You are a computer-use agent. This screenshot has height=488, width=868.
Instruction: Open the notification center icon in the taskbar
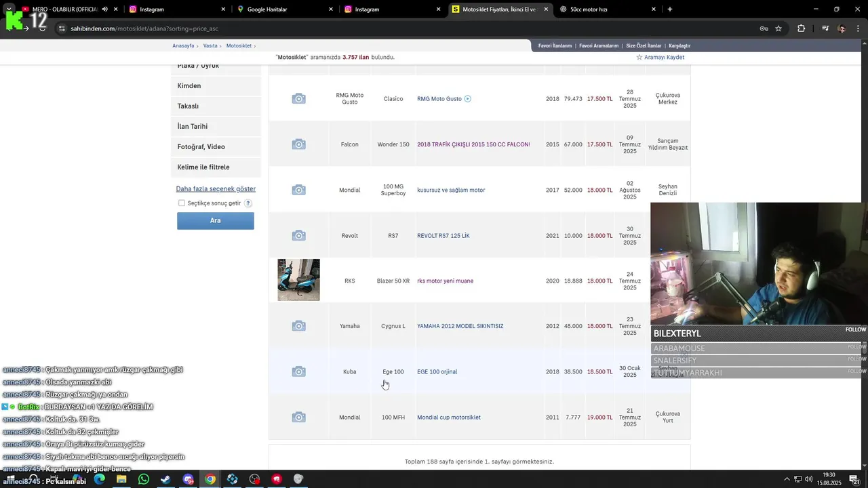pyautogui.click(x=854, y=479)
